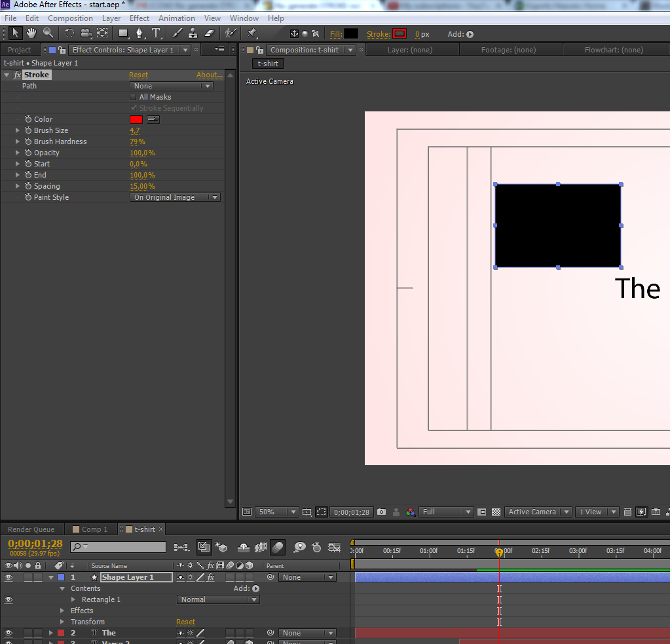The image size is (670, 644).
Task: Expand the Transform group of Shape Layer 1
Action: pyautogui.click(x=62, y=622)
